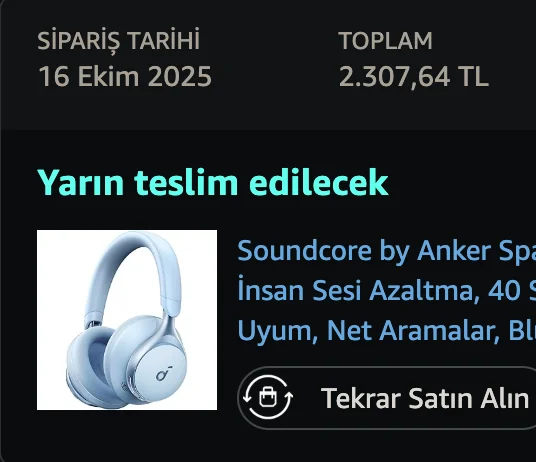Click the shopping bag inside the reorder icon
The image size is (536, 462).
pyautogui.click(x=268, y=397)
